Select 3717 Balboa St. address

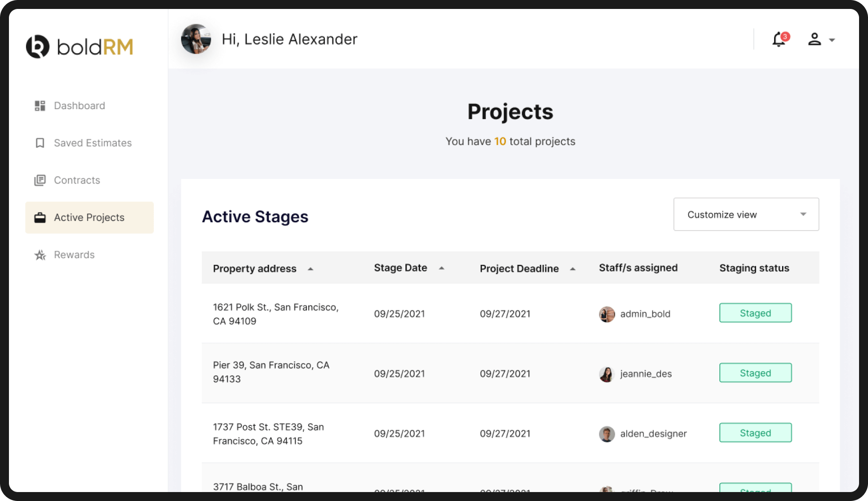(x=258, y=487)
